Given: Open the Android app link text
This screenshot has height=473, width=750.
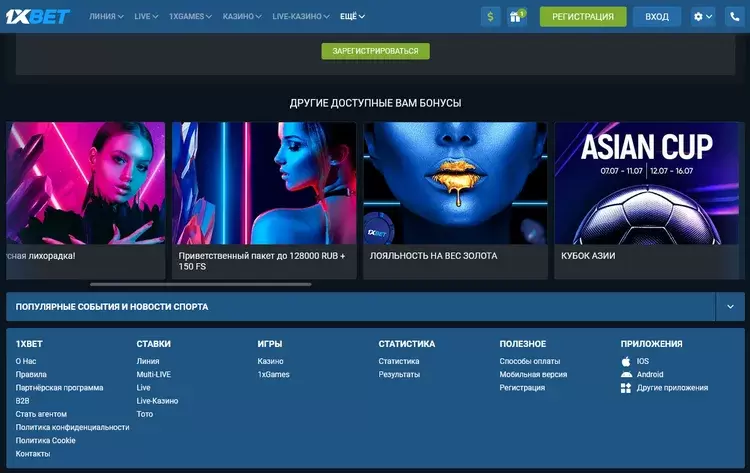Looking at the screenshot, I should point(650,374).
